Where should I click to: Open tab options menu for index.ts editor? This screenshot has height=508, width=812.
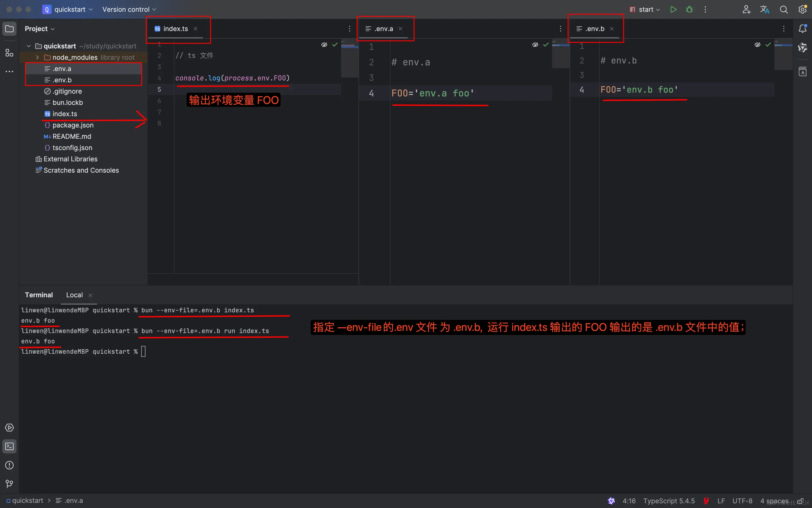click(x=350, y=29)
